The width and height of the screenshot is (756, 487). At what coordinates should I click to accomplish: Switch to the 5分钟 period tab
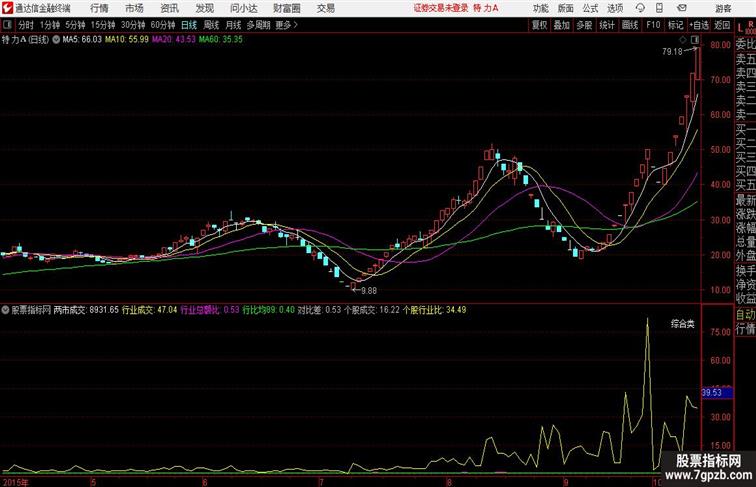pos(75,25)
